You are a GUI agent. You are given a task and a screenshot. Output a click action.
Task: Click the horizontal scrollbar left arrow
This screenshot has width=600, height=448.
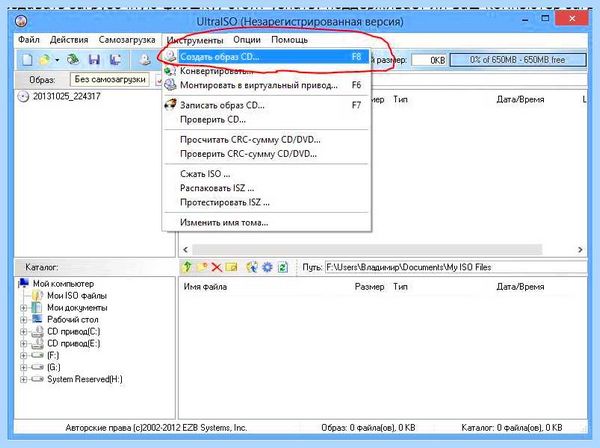point(186,250)
